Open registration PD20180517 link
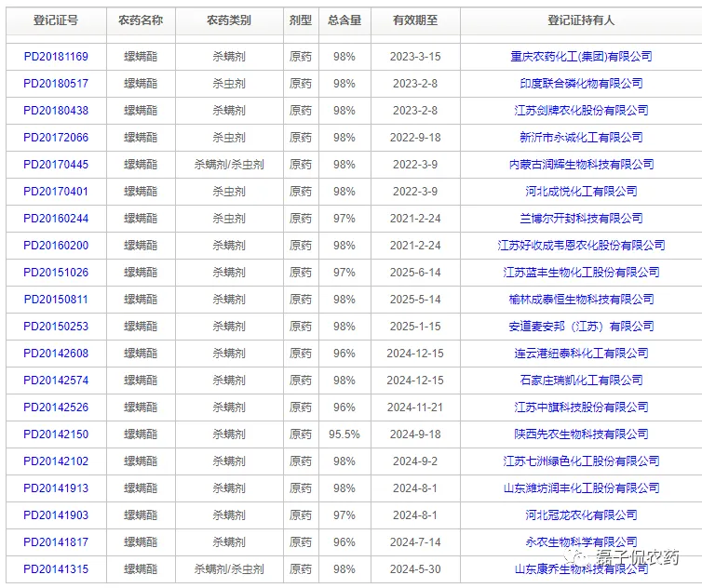This screenshot has width=702, height=588. (56, 84)
